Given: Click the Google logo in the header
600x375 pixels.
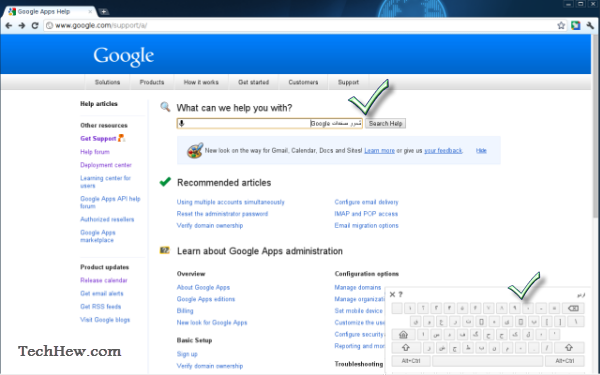Looking at the screenshot, I should [124, 56].
